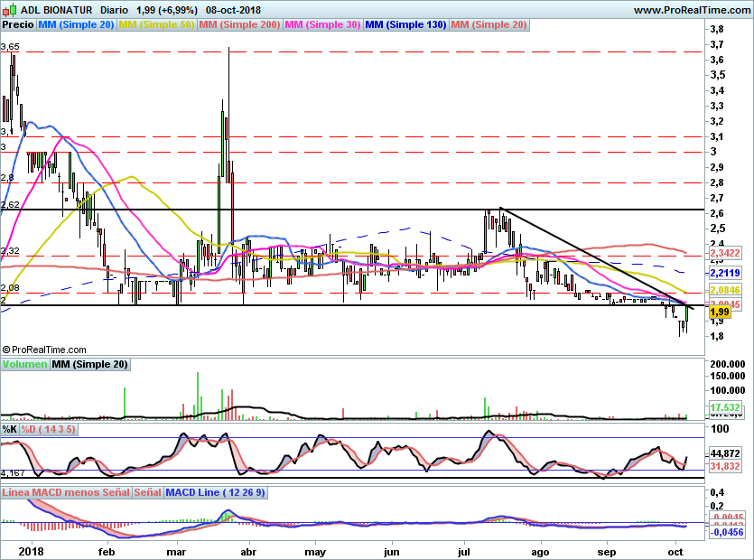Select the %D (14 3 5) label
Image resolution: width=754 pixels, height=560 pixels.
click(48, 429)
